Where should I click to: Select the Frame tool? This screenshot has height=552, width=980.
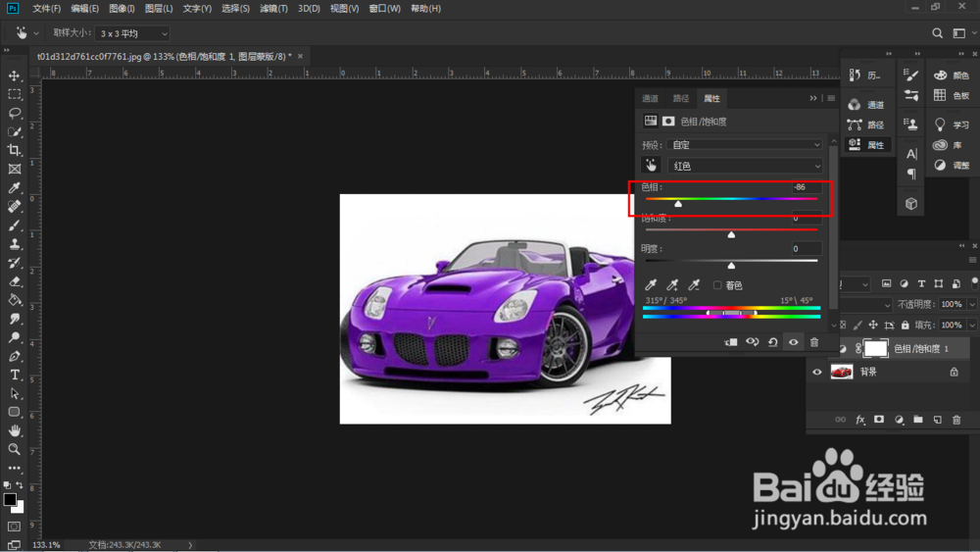click(x=14, y=169)
